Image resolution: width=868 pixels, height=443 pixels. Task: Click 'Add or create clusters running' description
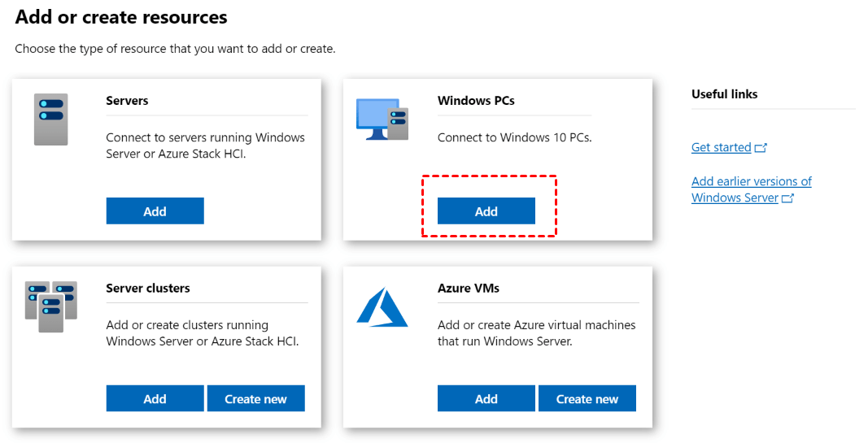click(203, 333)
